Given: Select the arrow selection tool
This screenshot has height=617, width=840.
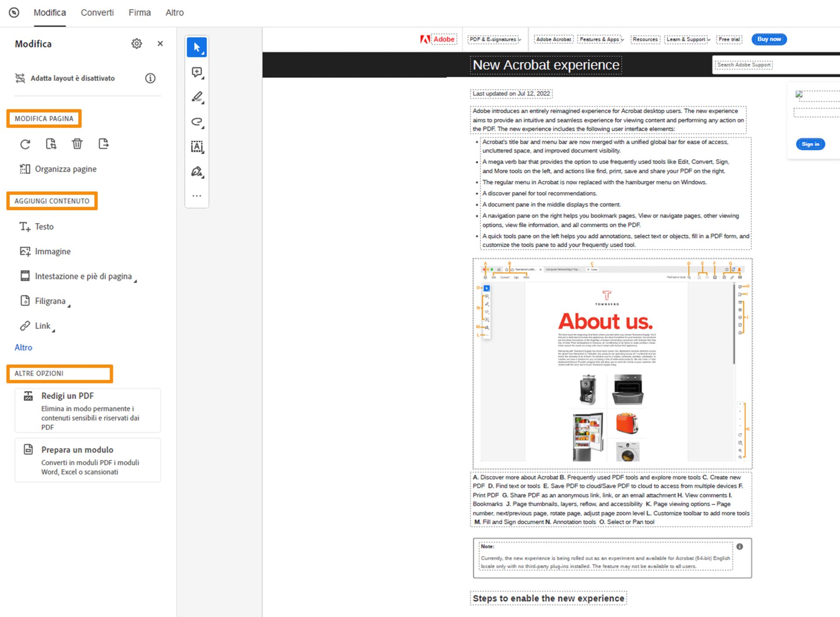Looking at the screenshot, I should click(x=197, y=47).
